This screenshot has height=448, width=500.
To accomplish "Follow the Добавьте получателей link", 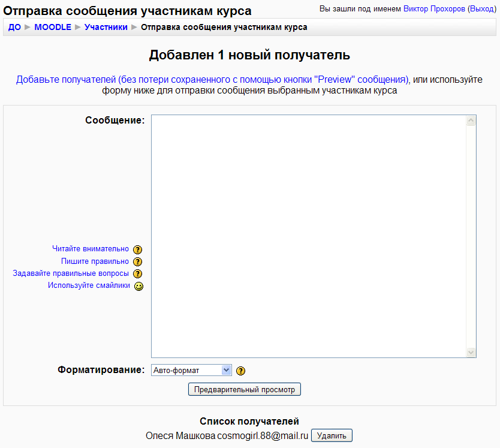I will pos(212,79).
